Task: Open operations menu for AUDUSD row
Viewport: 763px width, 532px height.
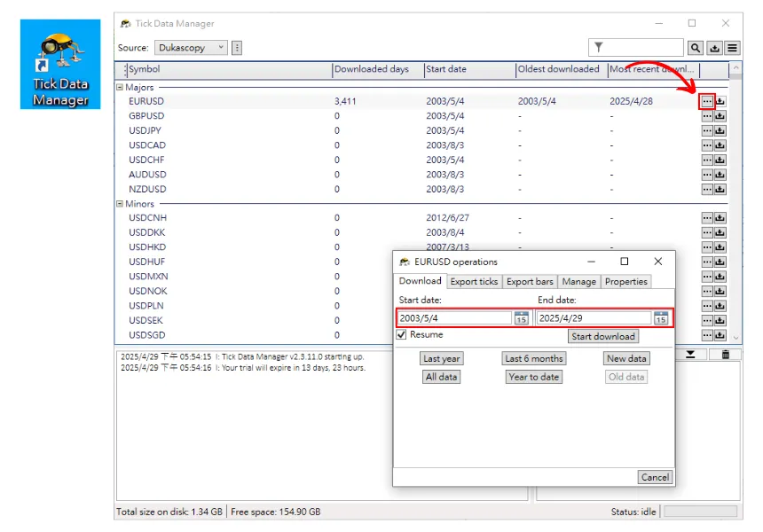Action: (x=707, y=175)
